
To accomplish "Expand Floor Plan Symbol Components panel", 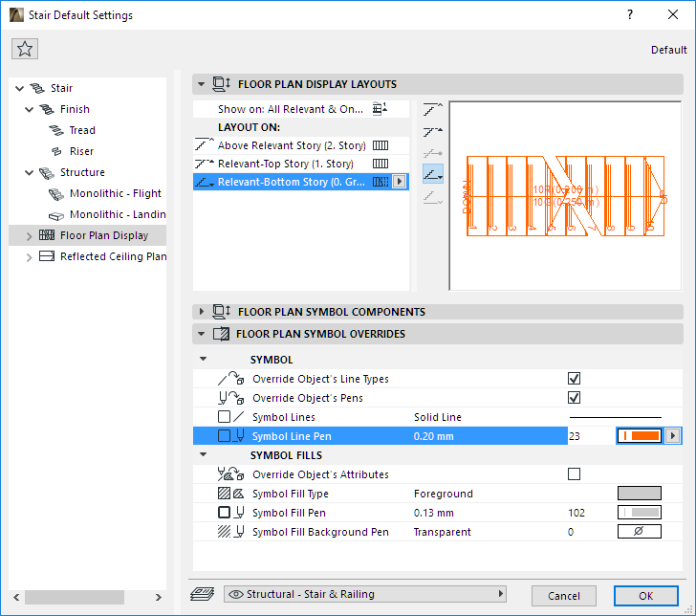I will 202,312.
